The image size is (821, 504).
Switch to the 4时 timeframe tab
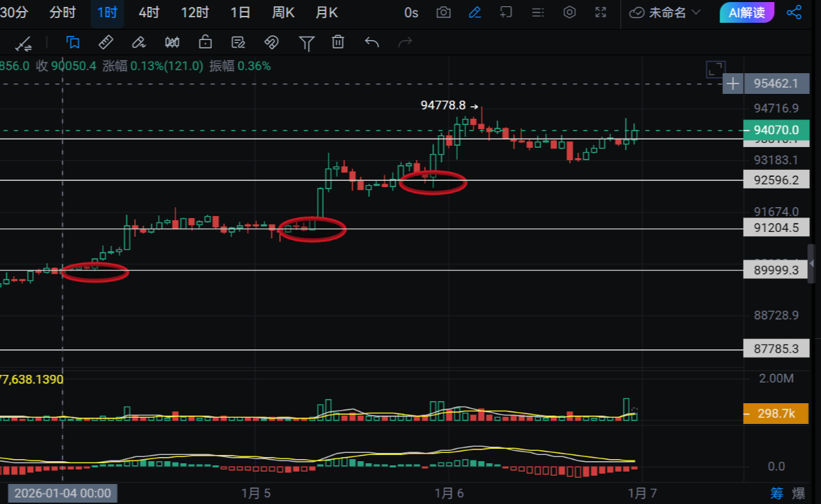point(148,12)
